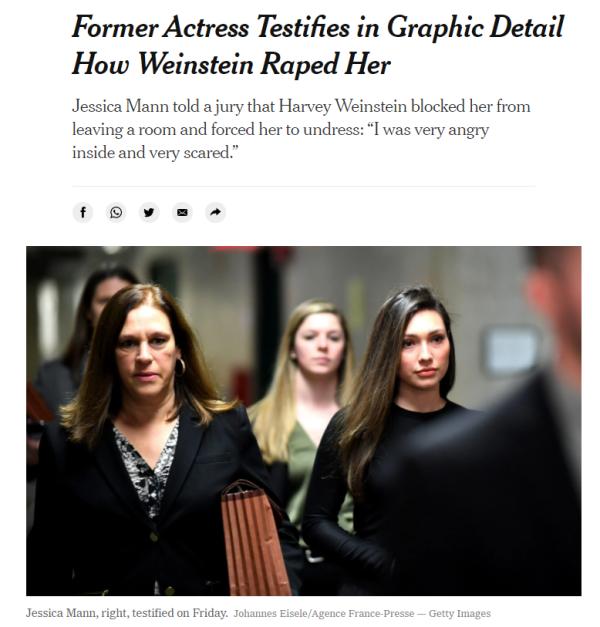Click the summary paragraph starting 'Jessica Mann told'
The width and height of the screenshot is (600, 627).
tap(301, 129)
